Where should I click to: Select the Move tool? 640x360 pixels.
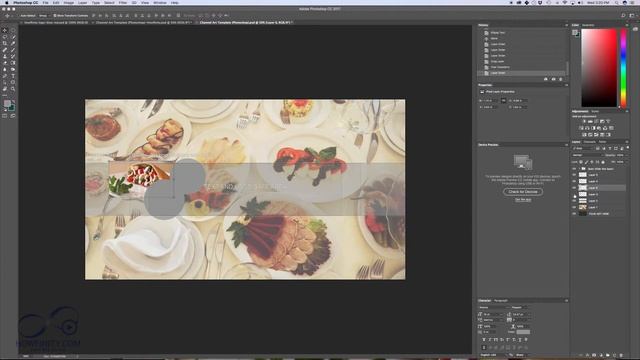pyautogui.click(x=4, y=30)
